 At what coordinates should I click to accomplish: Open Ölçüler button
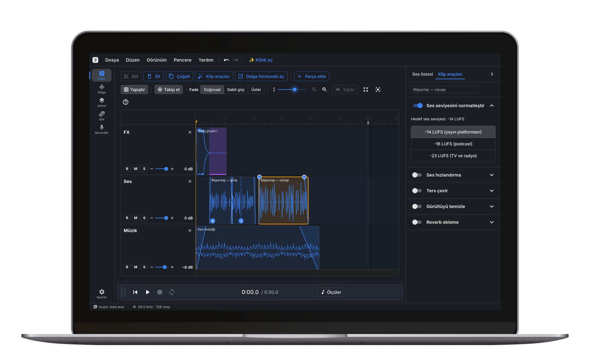click(331, 292)
